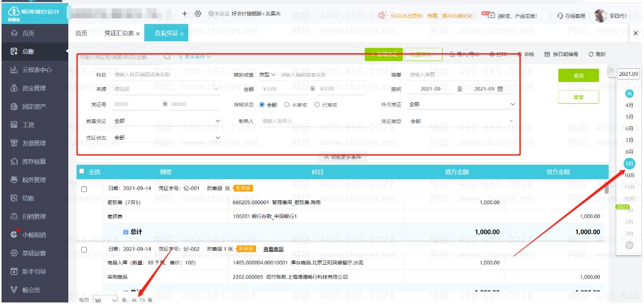Click the announcement speaker icon

pos(383,15)
